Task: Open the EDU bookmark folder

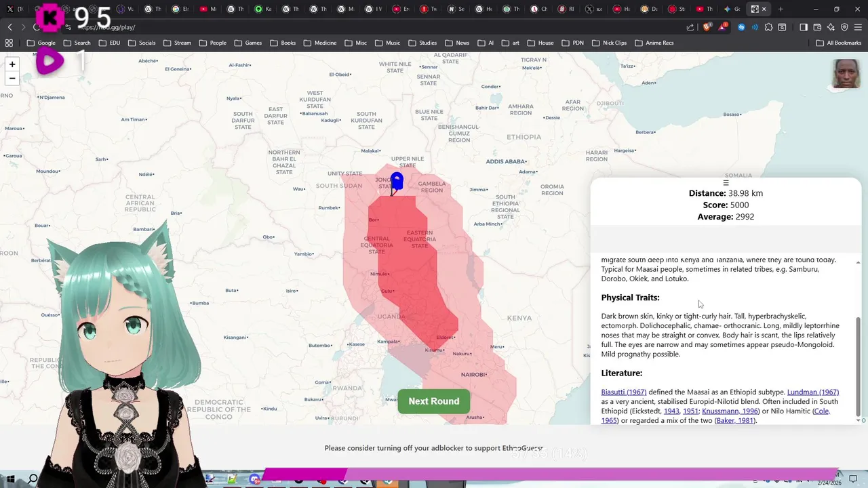Action: [x=109, y=43]
